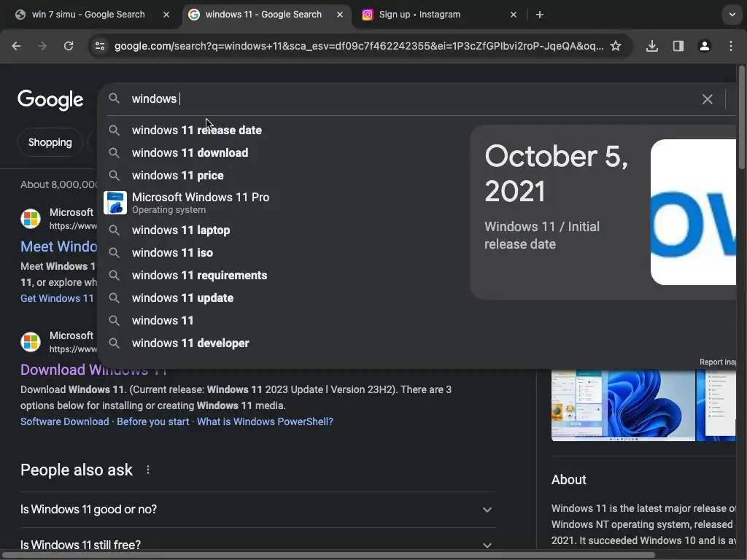Click the 'About' heading in knowledge panel

(x=569, y=480)
